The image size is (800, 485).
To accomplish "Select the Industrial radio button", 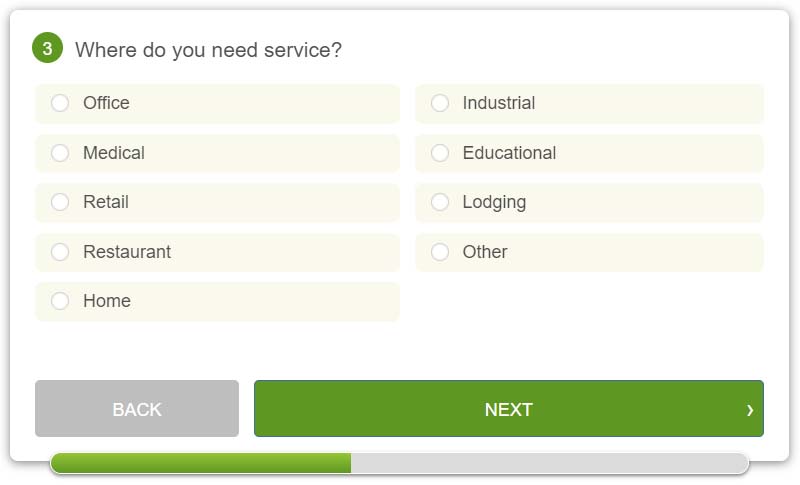I will (440, 103).
